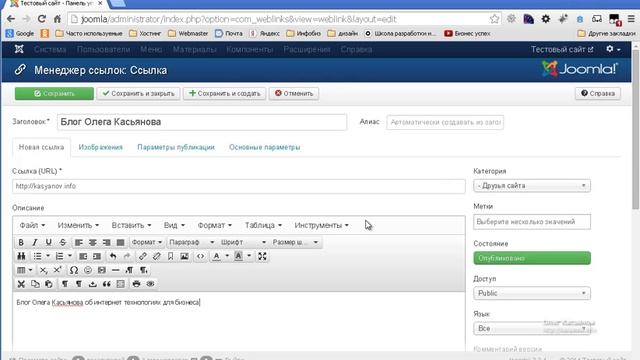640x360 pixels.
Task: Paste clipboard content into editor
Action: coord(49,284)
